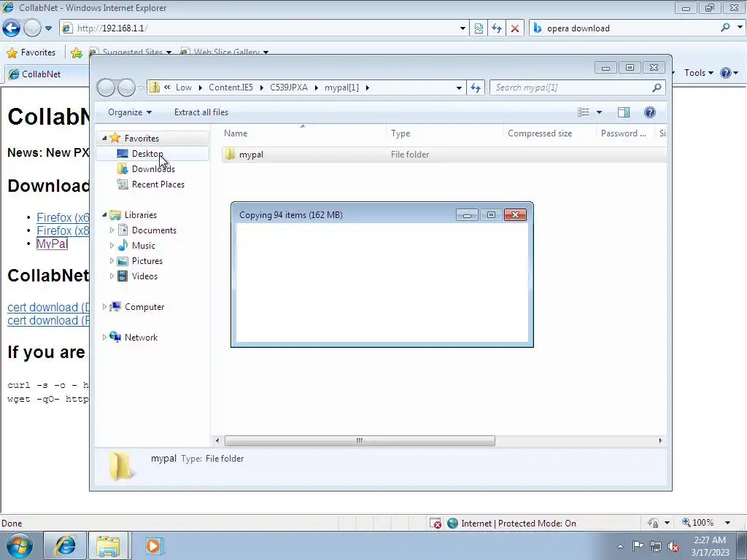The image size is (747, 560).
Task: Expand the Pictures library node
Action: 112,260
